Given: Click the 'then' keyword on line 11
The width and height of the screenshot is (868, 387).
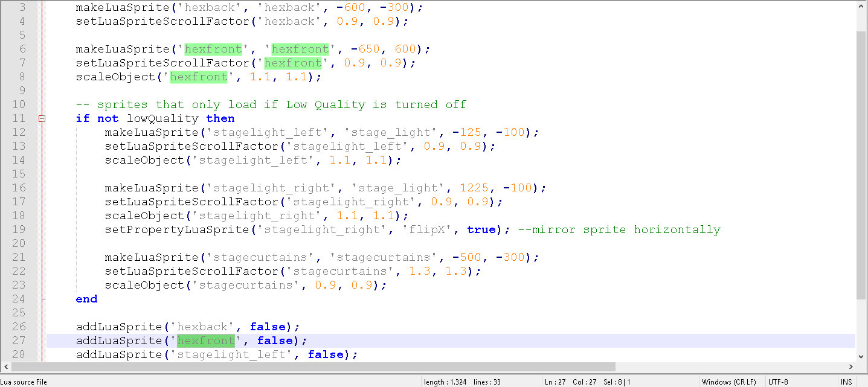Looking at the screenshot, I should (220, 118).
